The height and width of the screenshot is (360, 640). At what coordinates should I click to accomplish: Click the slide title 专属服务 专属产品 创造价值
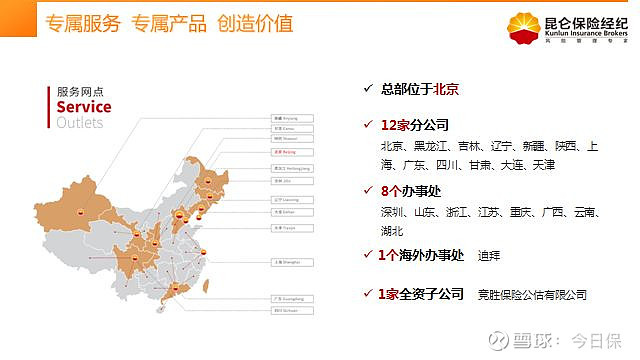tap(169, 23)
